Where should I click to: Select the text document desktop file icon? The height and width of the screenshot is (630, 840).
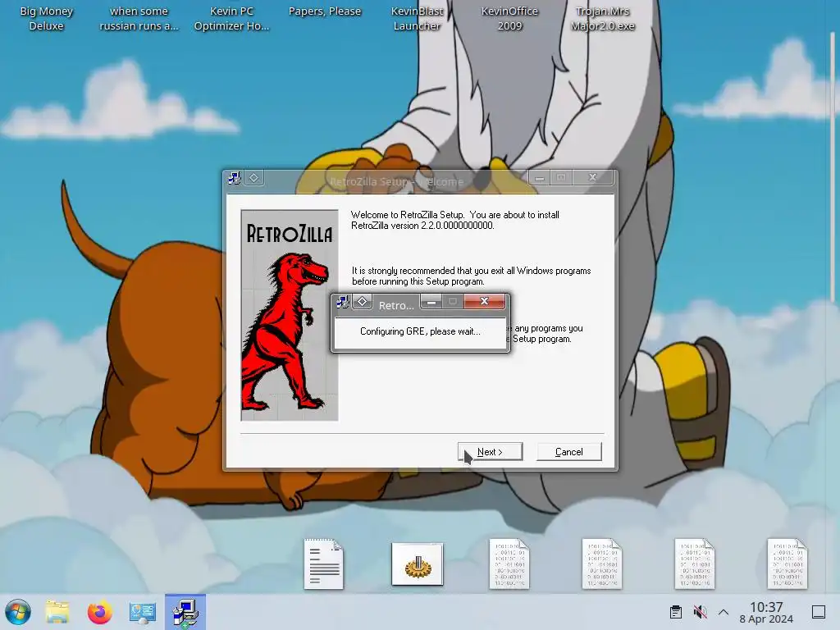click(323, 564)
